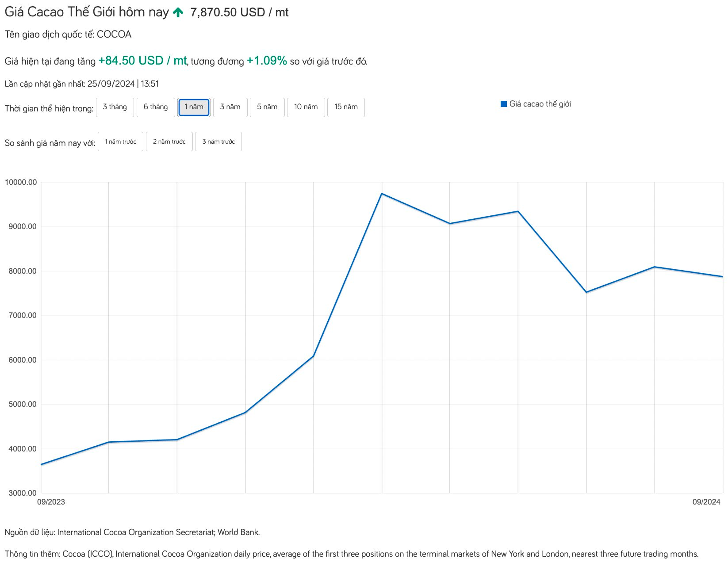Click the 09/2024 x-axis label

pyautogui.click(x=706, y=502)
